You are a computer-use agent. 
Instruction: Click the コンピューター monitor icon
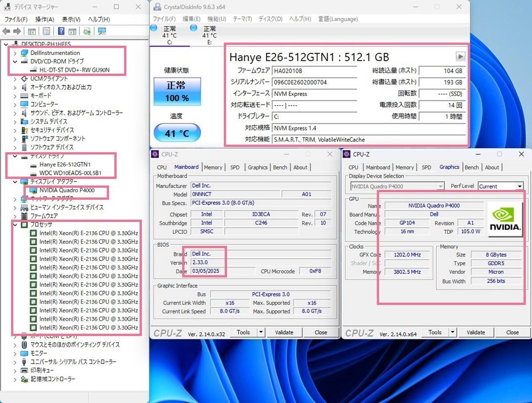point(25,104)
